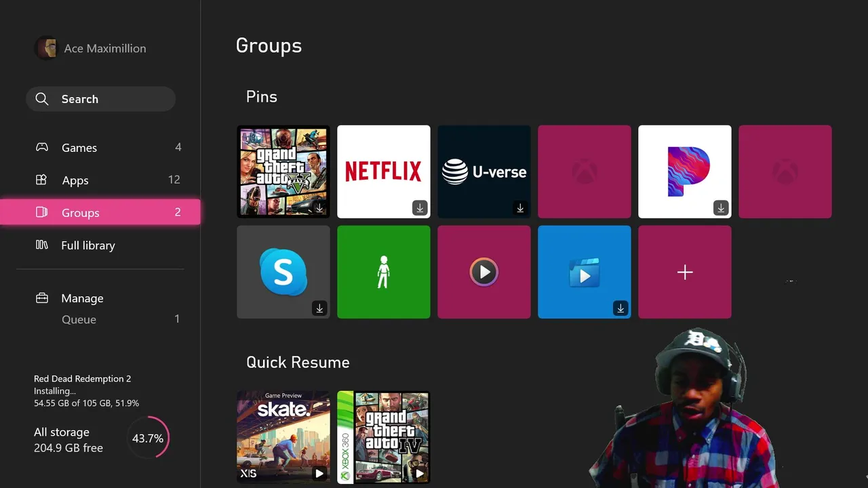This screenshot has height=488, width=868.
Task: Open the Grand Theft Auto V pin
Action: tap(283, 171)
